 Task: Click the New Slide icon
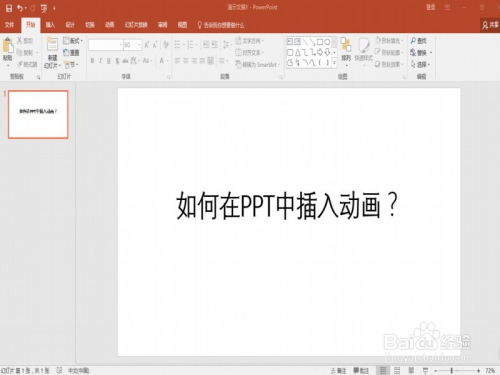pyautogui.click(x=52, y=45)
